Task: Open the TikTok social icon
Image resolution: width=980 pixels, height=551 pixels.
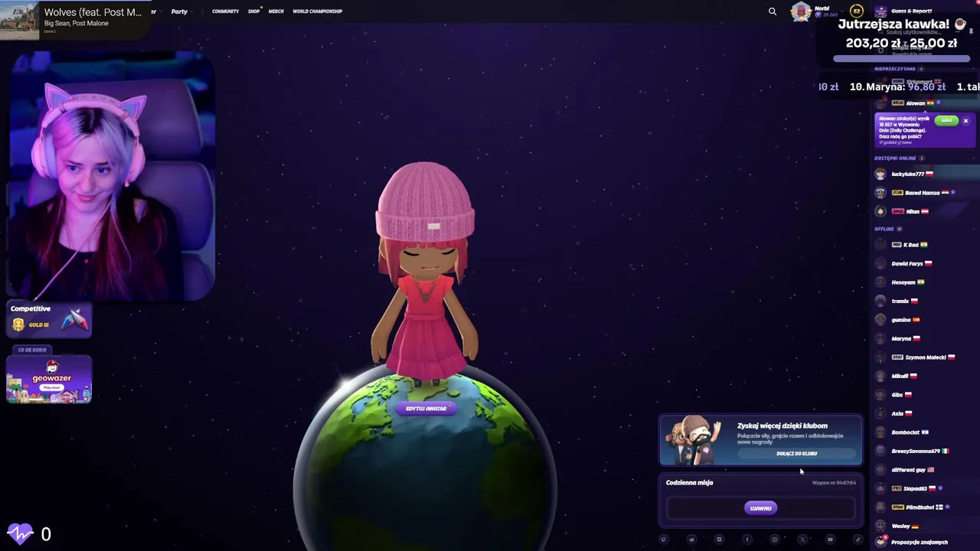Action: (857, 540)
